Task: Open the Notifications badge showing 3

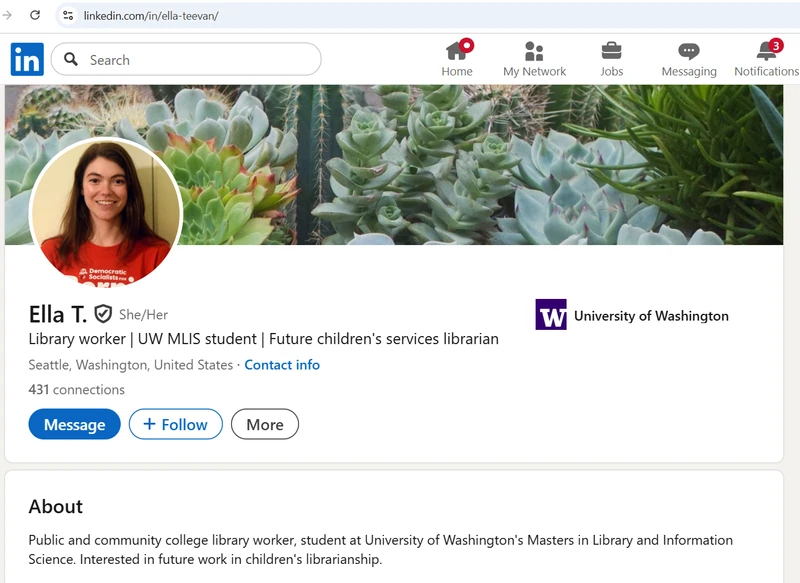Action: 775,43
